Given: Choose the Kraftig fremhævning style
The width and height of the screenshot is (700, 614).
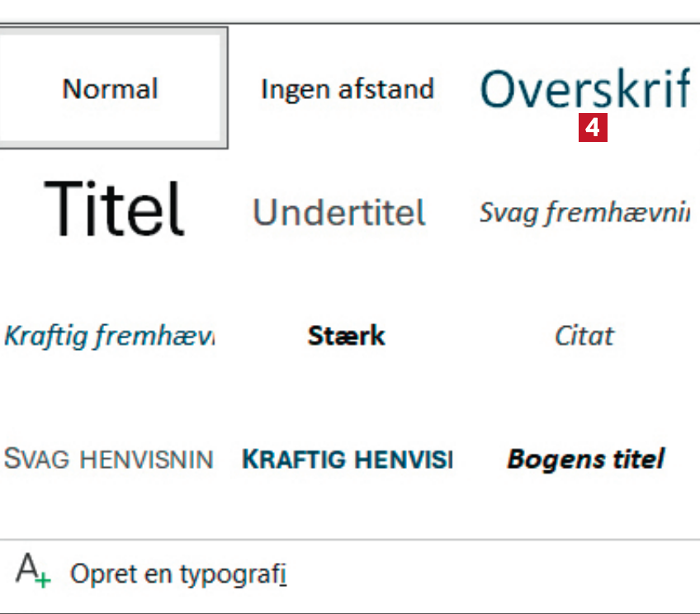Looking at the screenshot, I should (x=109, y=336).
